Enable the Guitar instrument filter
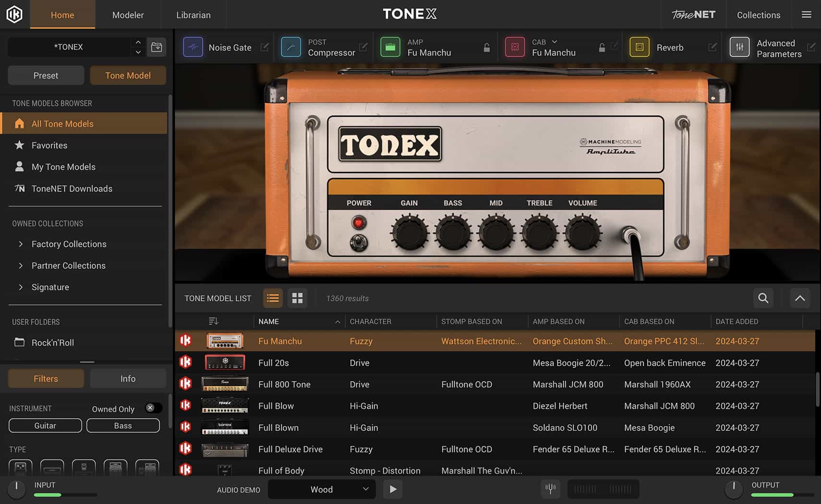The height and width of the screenshot is (504, 821). [x=45, y=425]
